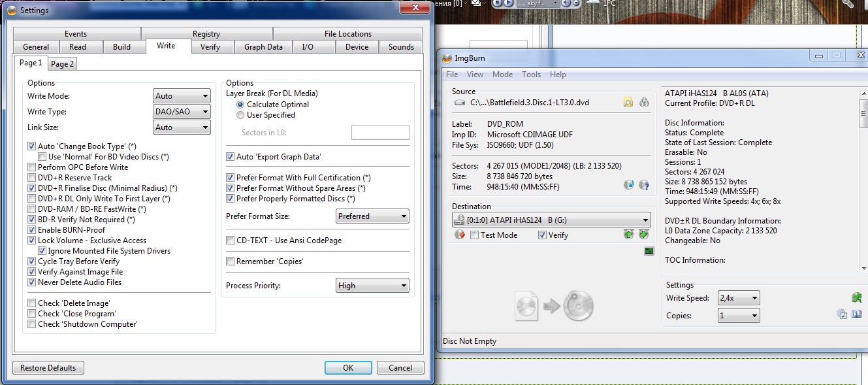Open the Sounds tab
This screenshot has height=385, width=868.
click(401, 47)
